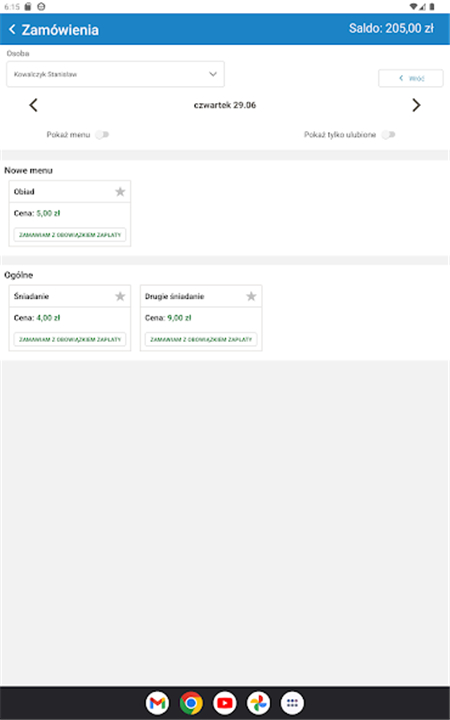Open Gmail from the dock
450x720 pixels.
(x=158, y=703)
